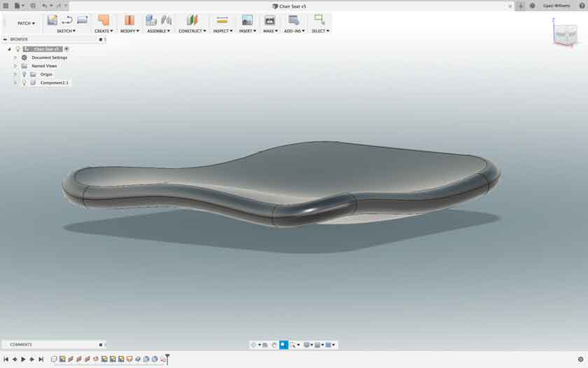This screenshot has height=368, width=588.
Task: Click the 3D Print icon above MAKE
Action: [269, 20]
